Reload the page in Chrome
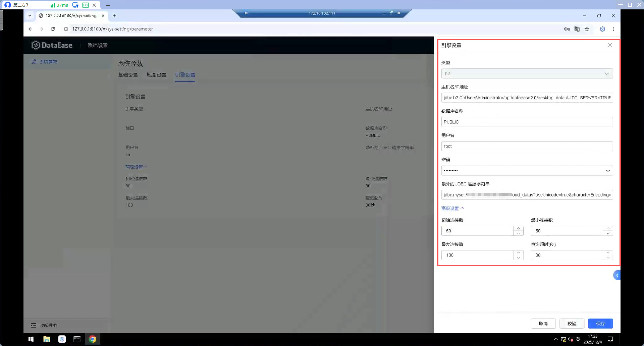 click(x=53, y=29)
